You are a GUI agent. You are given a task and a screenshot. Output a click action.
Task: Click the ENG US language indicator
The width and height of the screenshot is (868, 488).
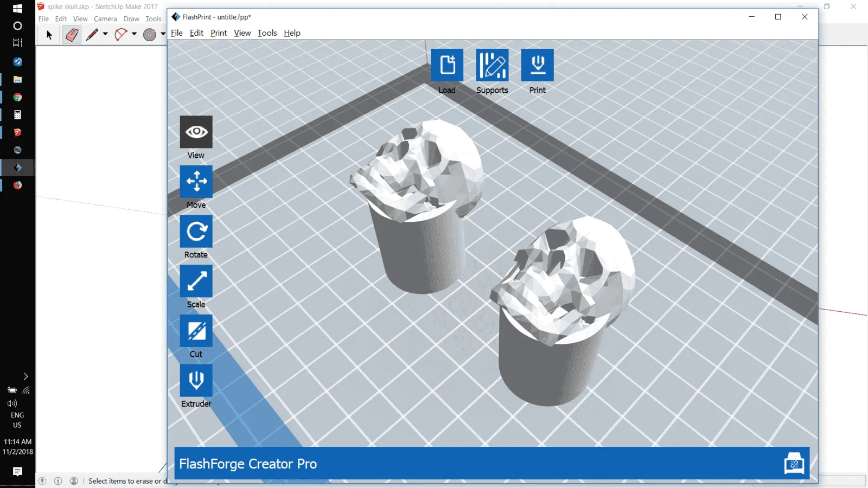click(17, 420)
